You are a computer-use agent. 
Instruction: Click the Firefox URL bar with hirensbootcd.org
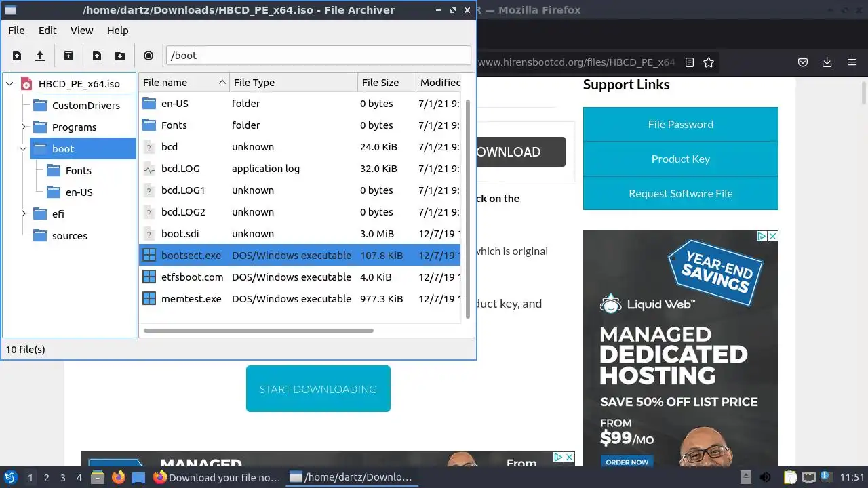576,62
